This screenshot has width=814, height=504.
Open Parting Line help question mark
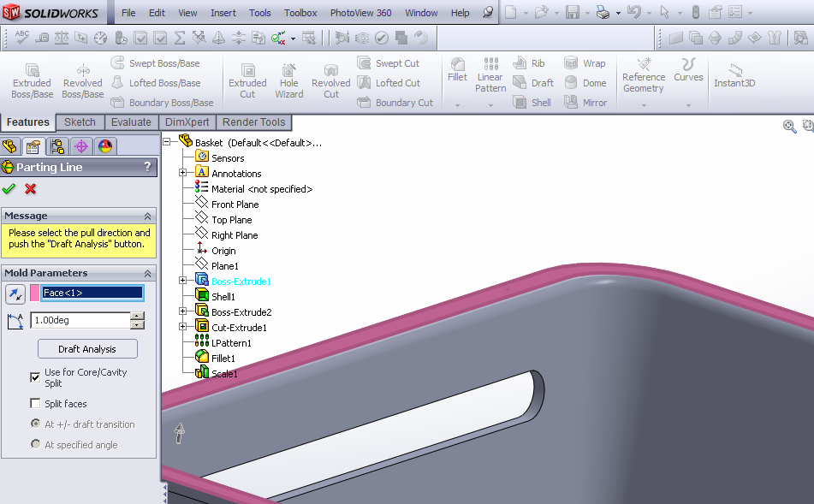(147, 167)
